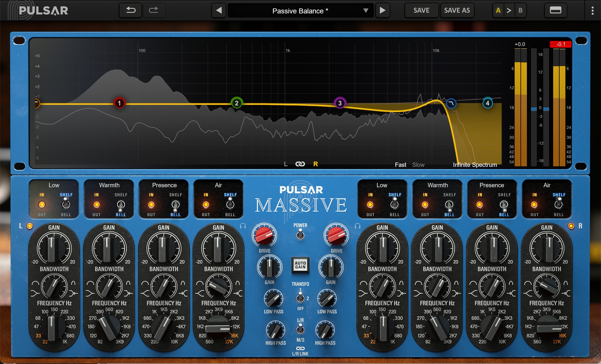The image size is (601, 364).
Task: Select EQ band node 2 on the graph
Action: [x=237, y=103]
